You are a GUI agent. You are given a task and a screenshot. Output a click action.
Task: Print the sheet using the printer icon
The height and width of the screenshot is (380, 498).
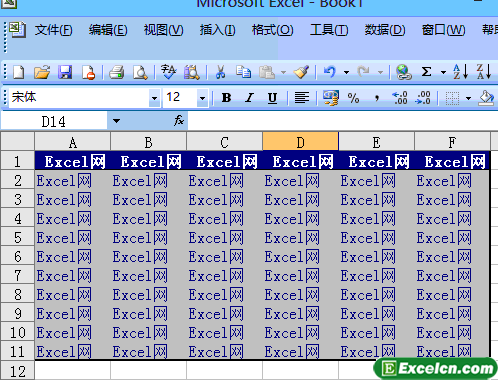117,72
